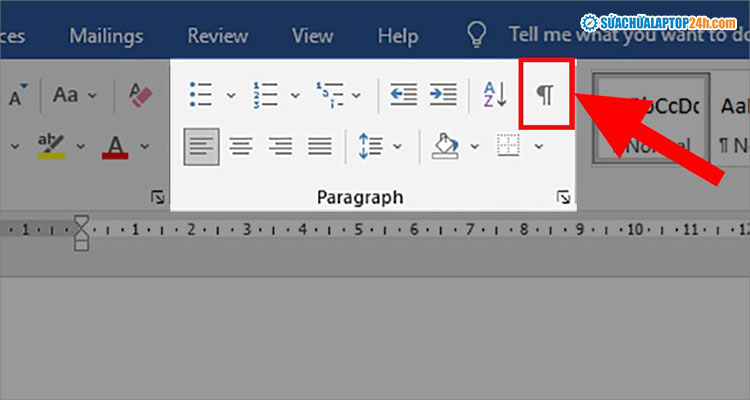Click the Clear All Formatting eraser icon
The image size is (750, 400).
(x=140, y=96)
